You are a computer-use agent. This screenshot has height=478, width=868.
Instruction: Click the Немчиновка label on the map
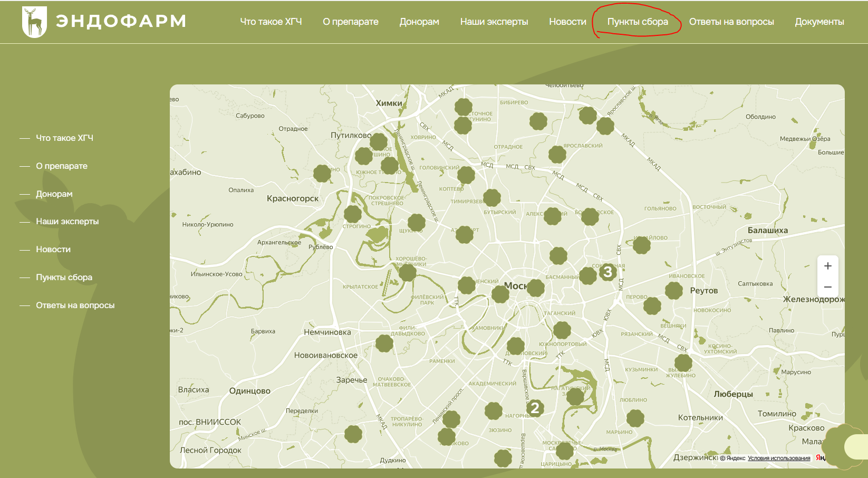click(327, 332)
